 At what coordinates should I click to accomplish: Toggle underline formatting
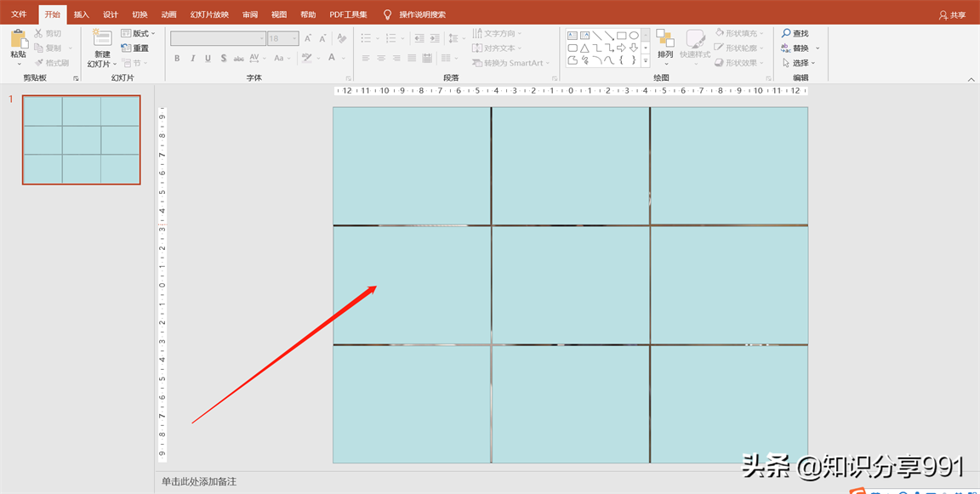point(208,59)
